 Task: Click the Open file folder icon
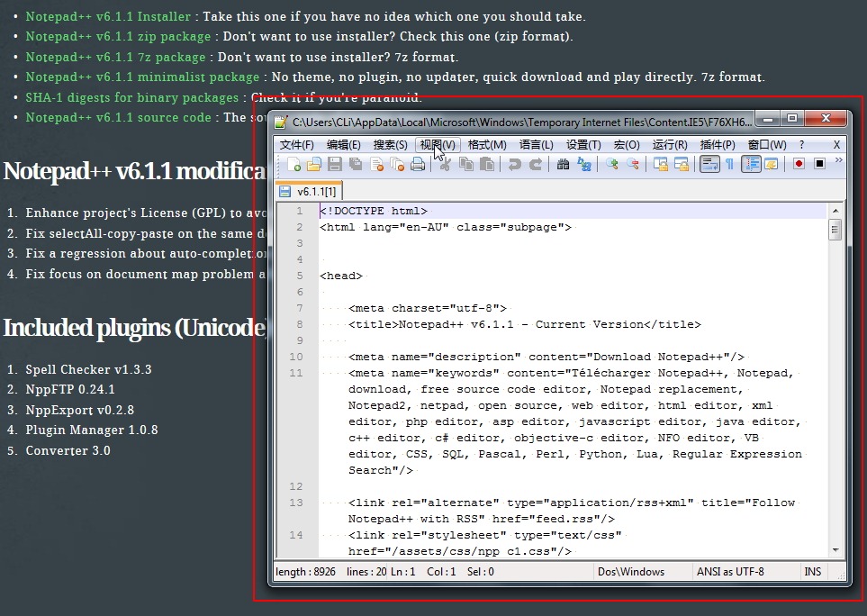click(314, 164)
